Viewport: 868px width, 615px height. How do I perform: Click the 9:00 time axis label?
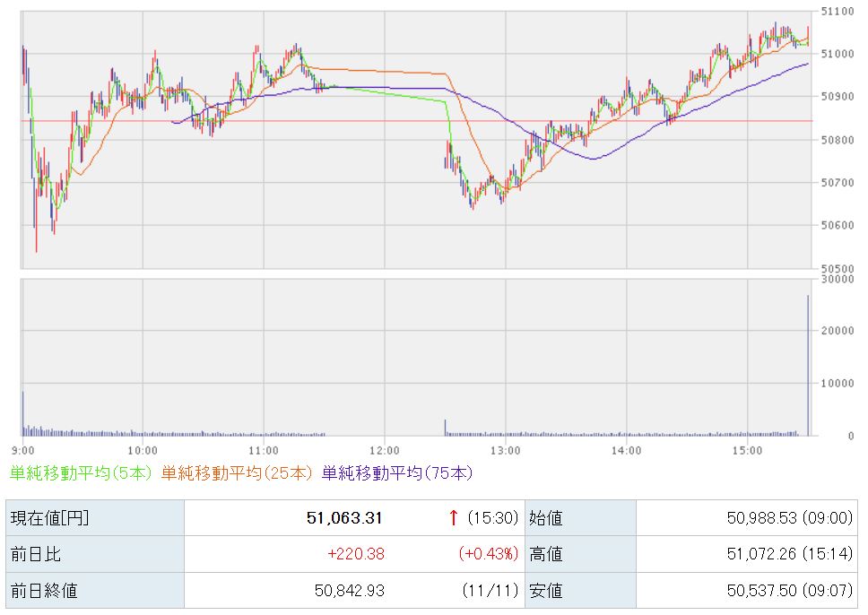click(22, 450)
